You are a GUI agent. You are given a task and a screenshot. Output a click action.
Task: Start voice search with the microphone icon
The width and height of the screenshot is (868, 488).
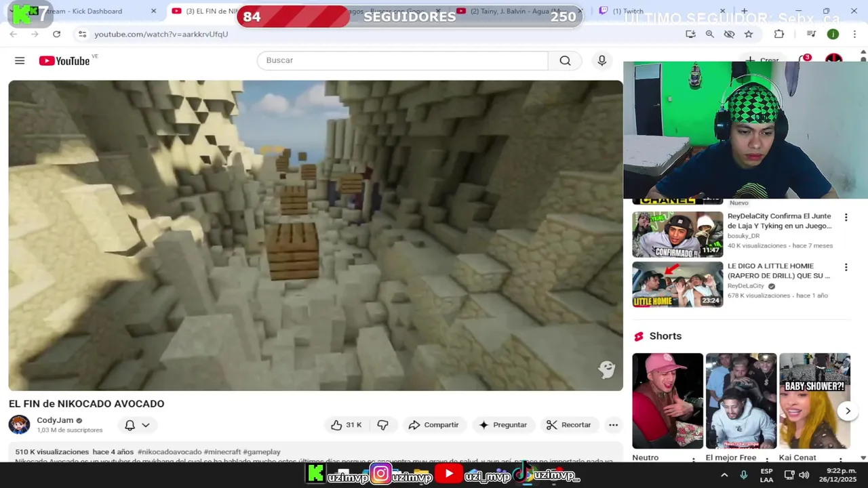tap(601, 61)
